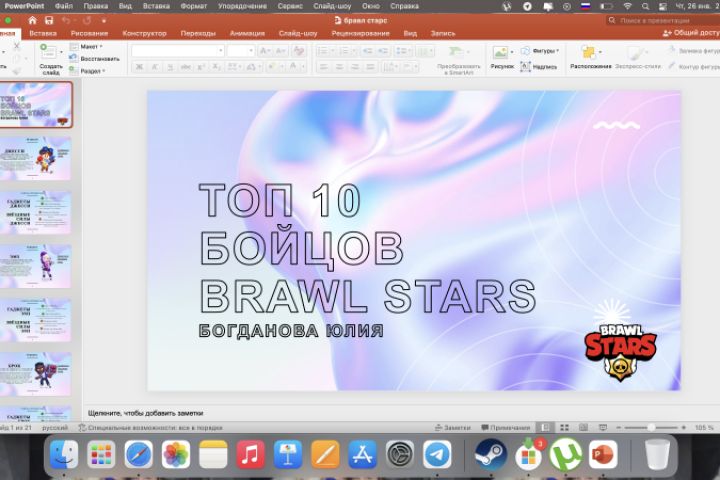Toggle superscript formatting
Viewport: 720px width, 480px height.
tap(201, 67)
